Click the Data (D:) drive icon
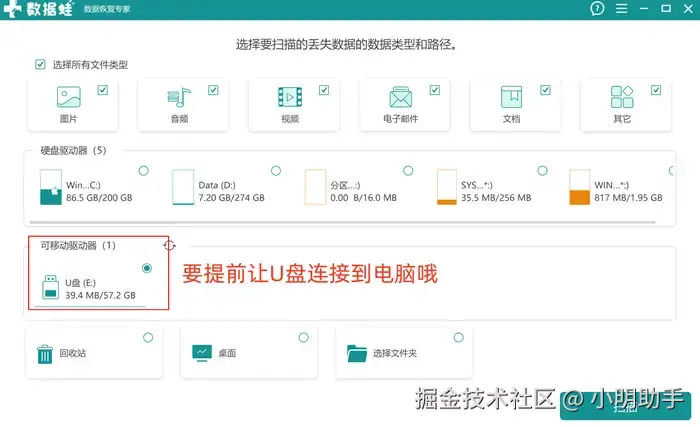Viewport: 700px width, 427px height. [x=183, y=187]
